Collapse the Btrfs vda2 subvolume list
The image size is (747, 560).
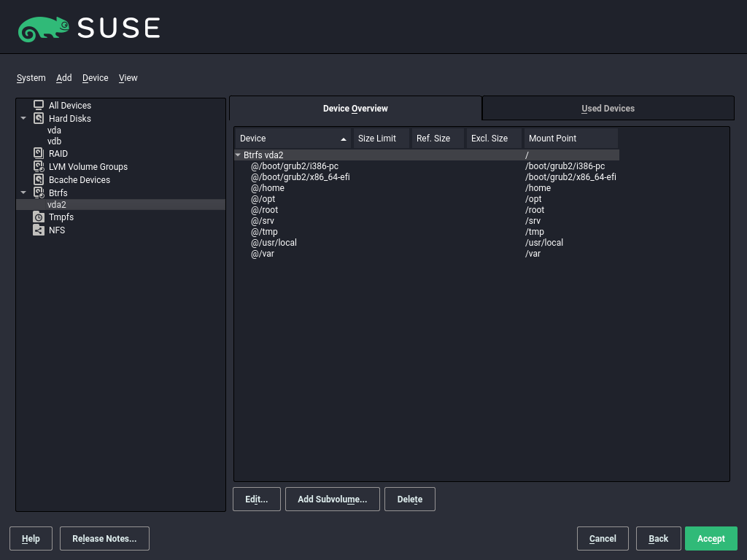(x=237, y=155)
